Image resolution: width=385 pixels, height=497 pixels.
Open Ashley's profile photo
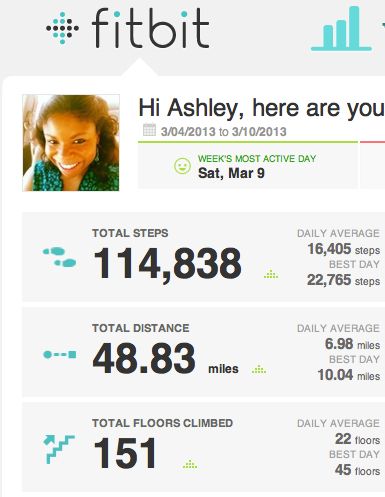(71, 143)
